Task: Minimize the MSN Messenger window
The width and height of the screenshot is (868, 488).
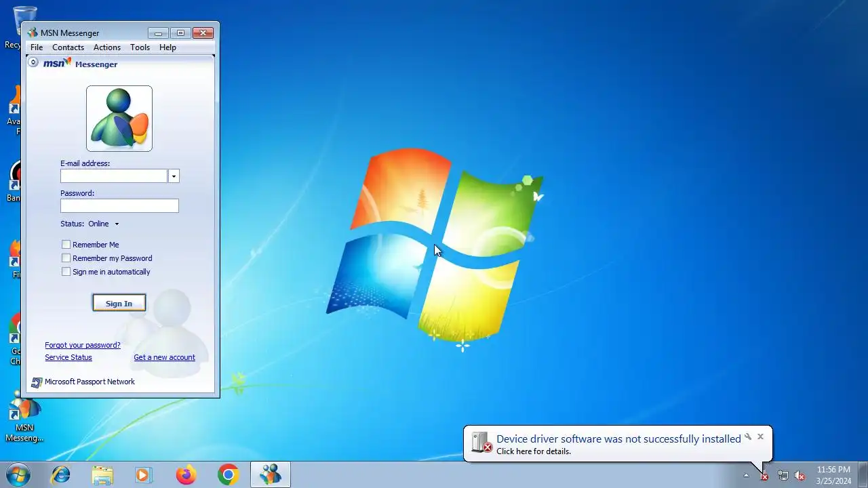Action: [x=158, y=33]
